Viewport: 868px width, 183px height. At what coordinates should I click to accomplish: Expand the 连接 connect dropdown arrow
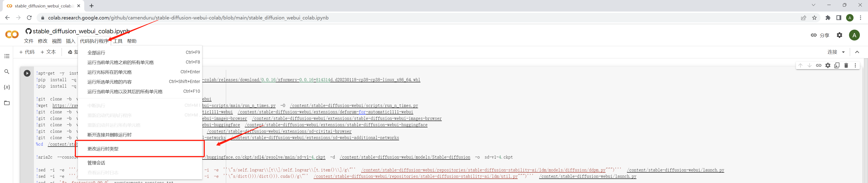click(843, 52)
